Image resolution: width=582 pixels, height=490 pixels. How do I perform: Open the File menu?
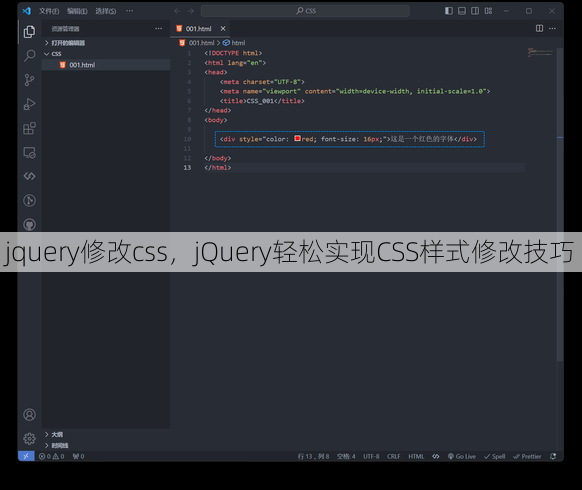coord(49,11)
